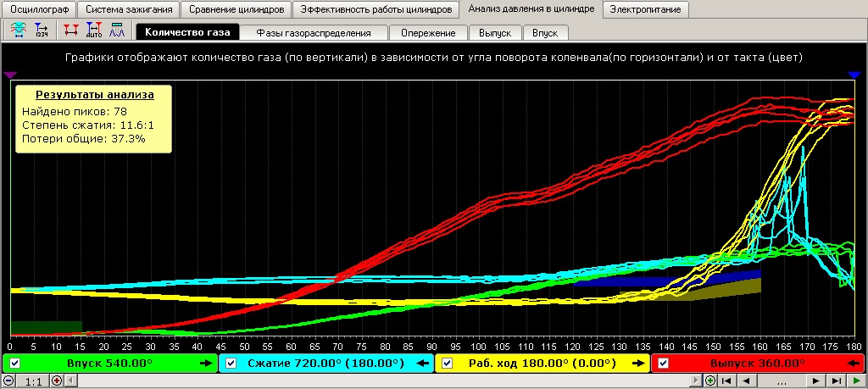The height and width of the screenshot is (389, 868).
Task: Select the red manual markers icon
Action: [x=71, y=30]
